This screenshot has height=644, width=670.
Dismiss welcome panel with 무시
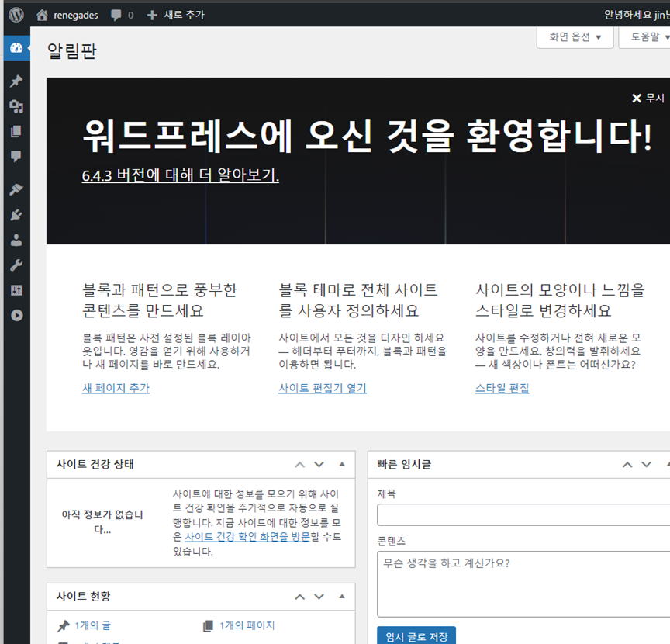click(648, 99)
